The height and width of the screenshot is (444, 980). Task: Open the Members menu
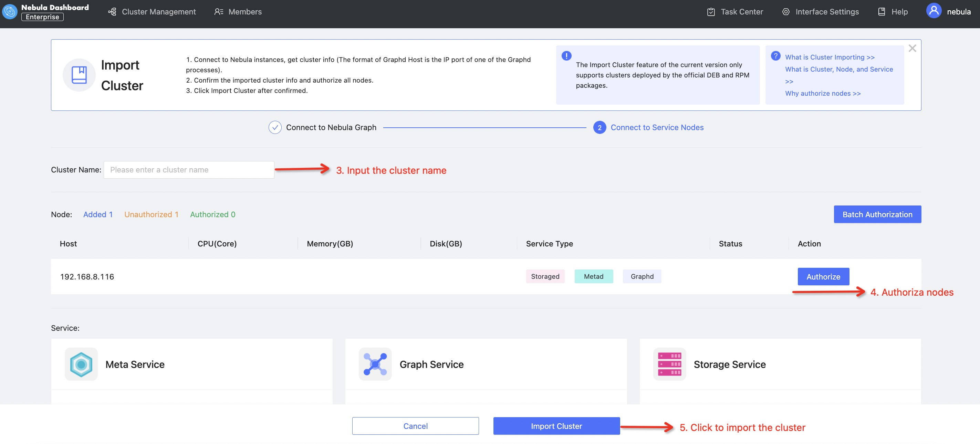[238, 12]
